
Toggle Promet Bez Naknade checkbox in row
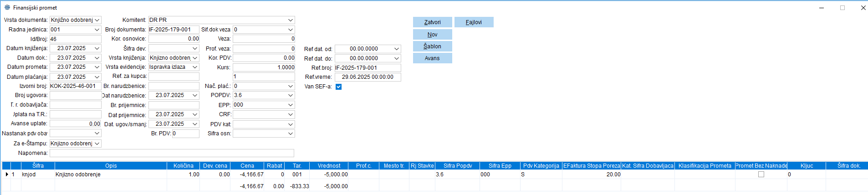[761, 174]
